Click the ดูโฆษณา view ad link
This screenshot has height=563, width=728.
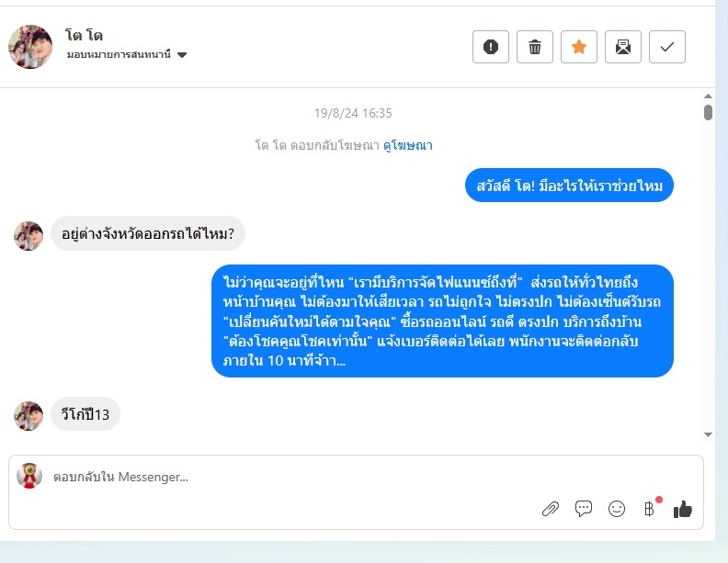(409, 145)
